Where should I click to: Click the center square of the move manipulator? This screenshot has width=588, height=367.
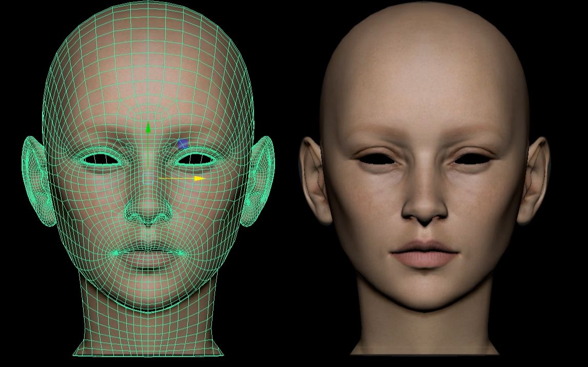click(x=148, y=179)
